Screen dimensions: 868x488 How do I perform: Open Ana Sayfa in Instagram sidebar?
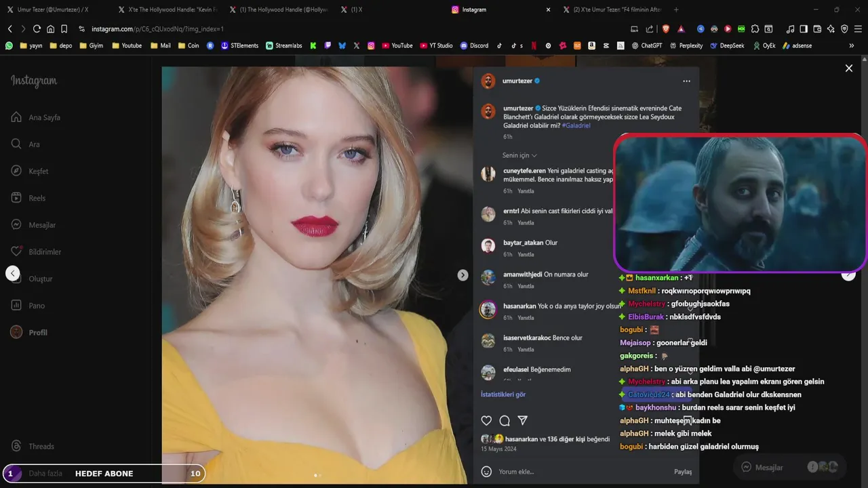pos(36,117)
